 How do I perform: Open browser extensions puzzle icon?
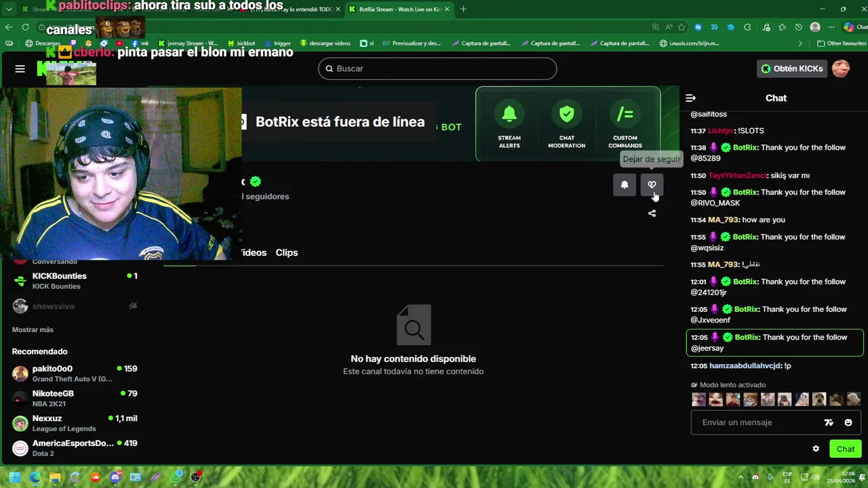point(747,27)
